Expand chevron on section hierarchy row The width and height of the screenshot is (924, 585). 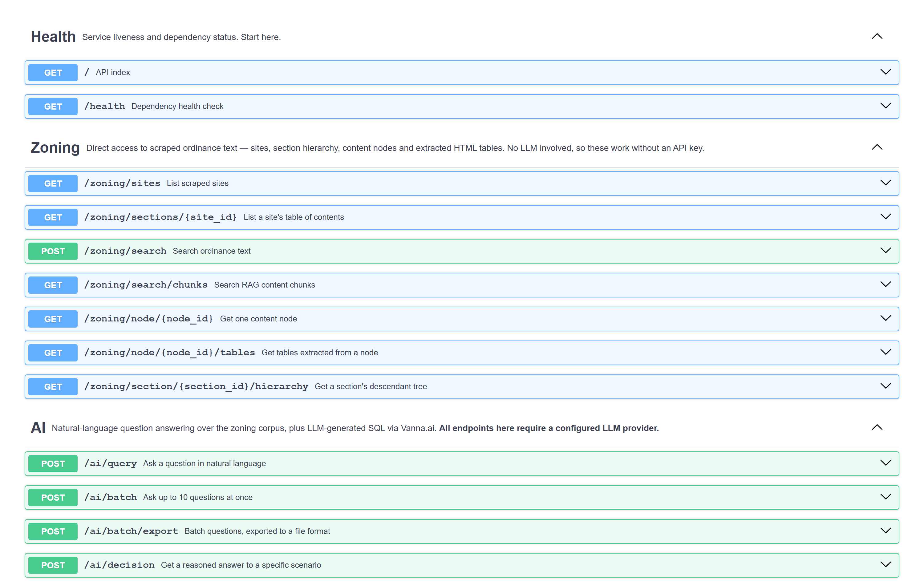click(x=885, y=386)
